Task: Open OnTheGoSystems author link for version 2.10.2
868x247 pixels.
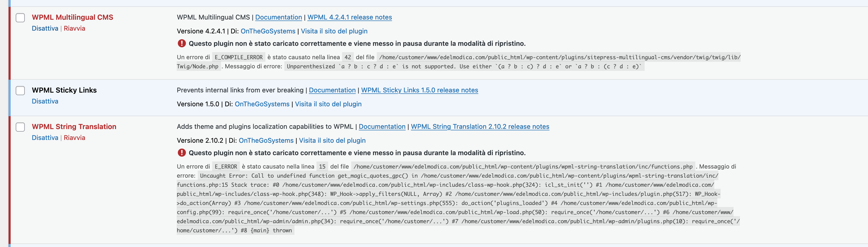Action: (x=266, y=140)
